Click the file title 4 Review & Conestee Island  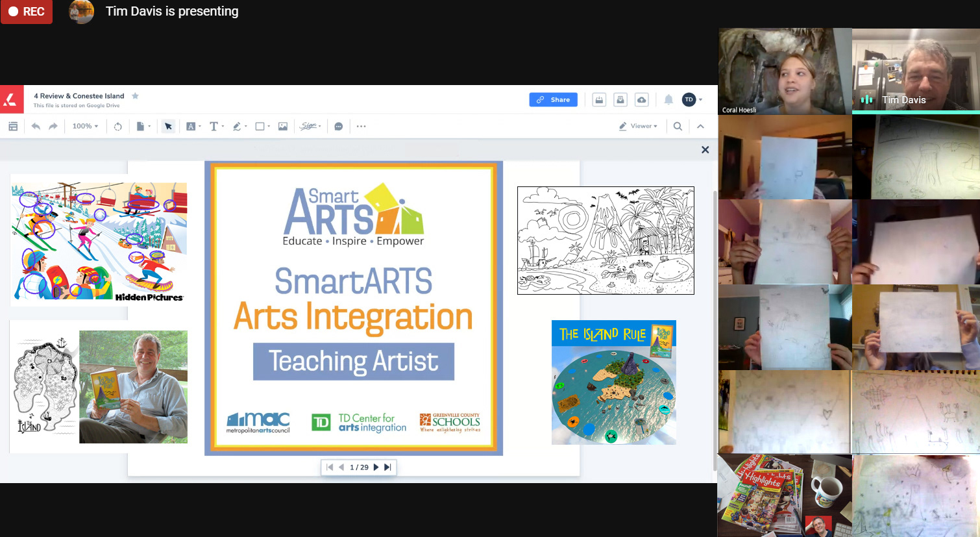tap(79, 95)
